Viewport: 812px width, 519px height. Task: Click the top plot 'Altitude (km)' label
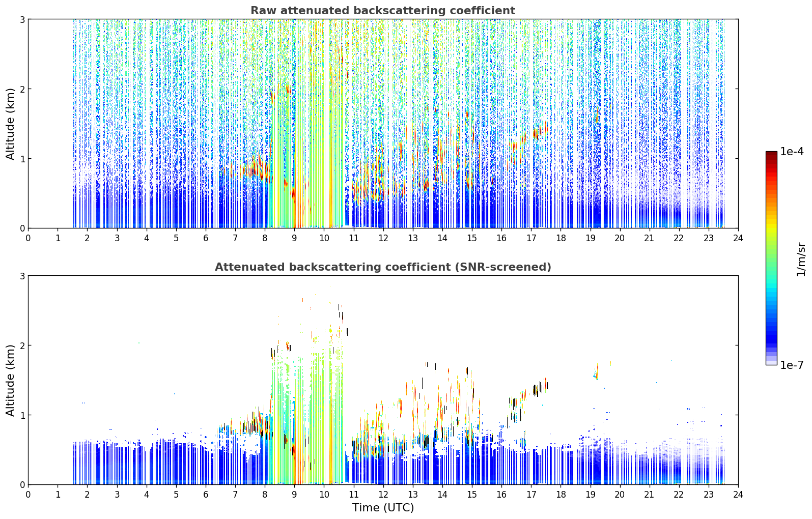11,124
